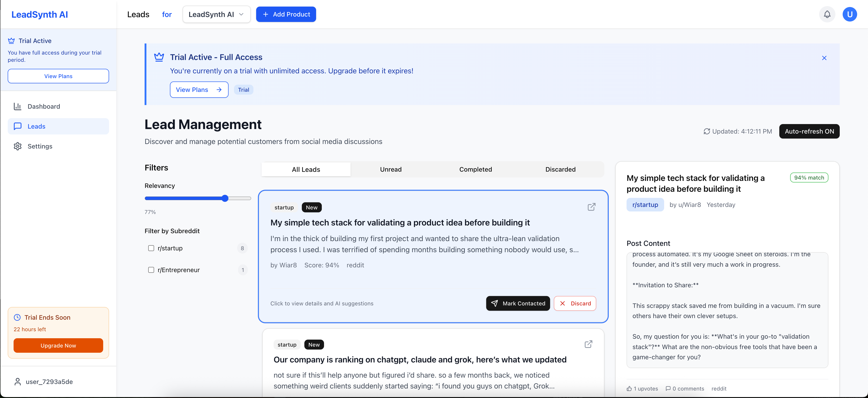Click the clock icon in Trial Ends Soon
The image size is (868, 398).
tap(17, 317)
